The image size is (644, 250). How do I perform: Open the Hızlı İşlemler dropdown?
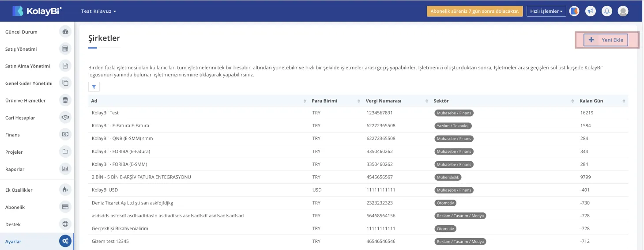click(x=546, y=11)
